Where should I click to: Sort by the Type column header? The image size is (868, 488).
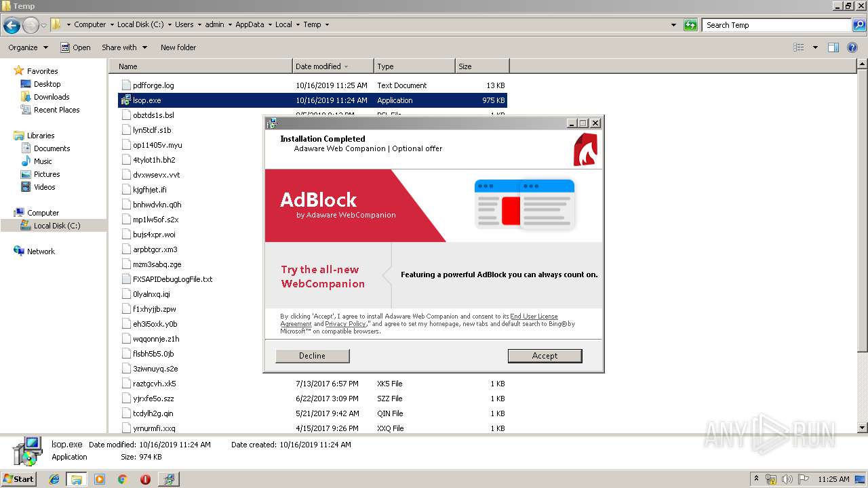pyautogui.click(x=414, y=66)
